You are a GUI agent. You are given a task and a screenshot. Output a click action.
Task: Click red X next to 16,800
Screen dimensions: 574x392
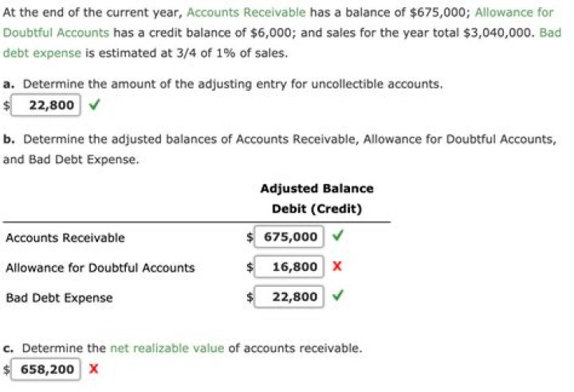(337, 267)
